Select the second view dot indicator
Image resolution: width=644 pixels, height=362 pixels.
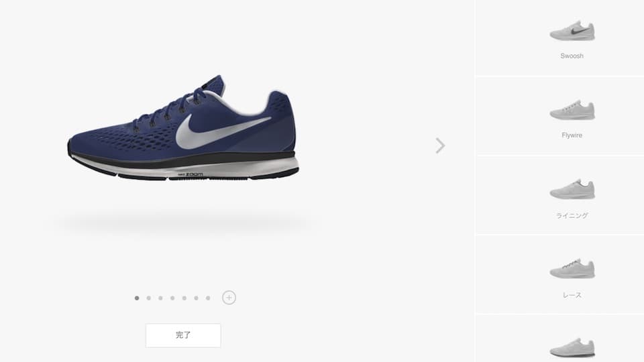click(149, 298)
